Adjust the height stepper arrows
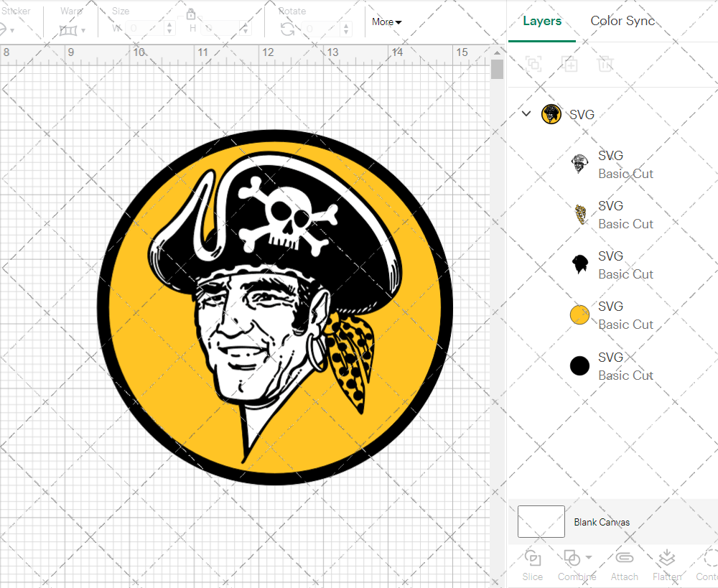The image size is (718, 588). [x=246, y=29]
